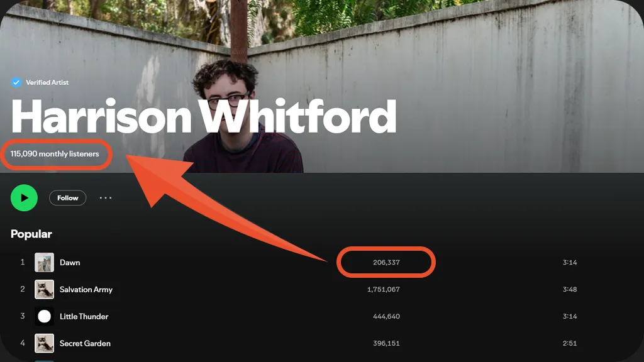Click the 1,751,067 play count
Screen dimensions: 644x362
coord(383,289)
